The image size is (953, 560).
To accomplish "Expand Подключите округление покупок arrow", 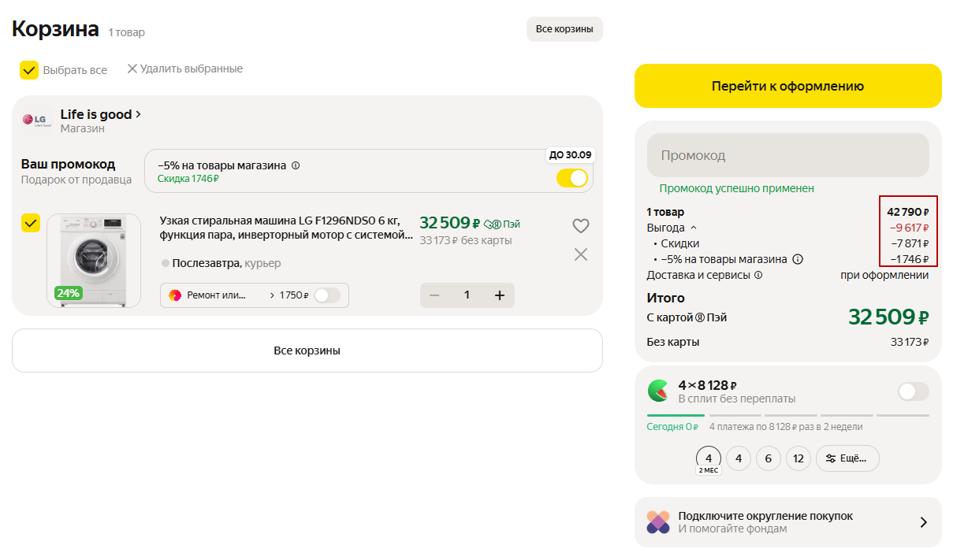I will click(x=923, y=522).
